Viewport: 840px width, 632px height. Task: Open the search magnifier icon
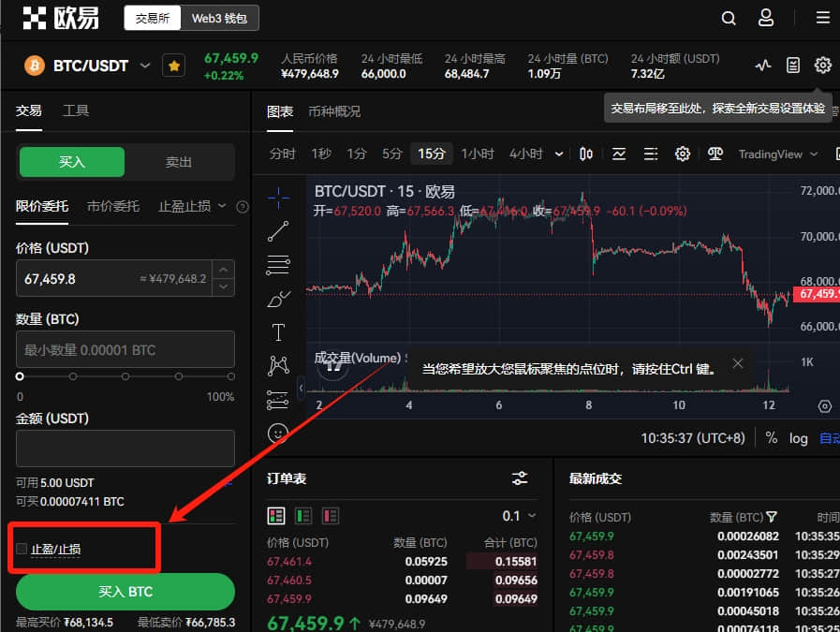tap(729, 18)
